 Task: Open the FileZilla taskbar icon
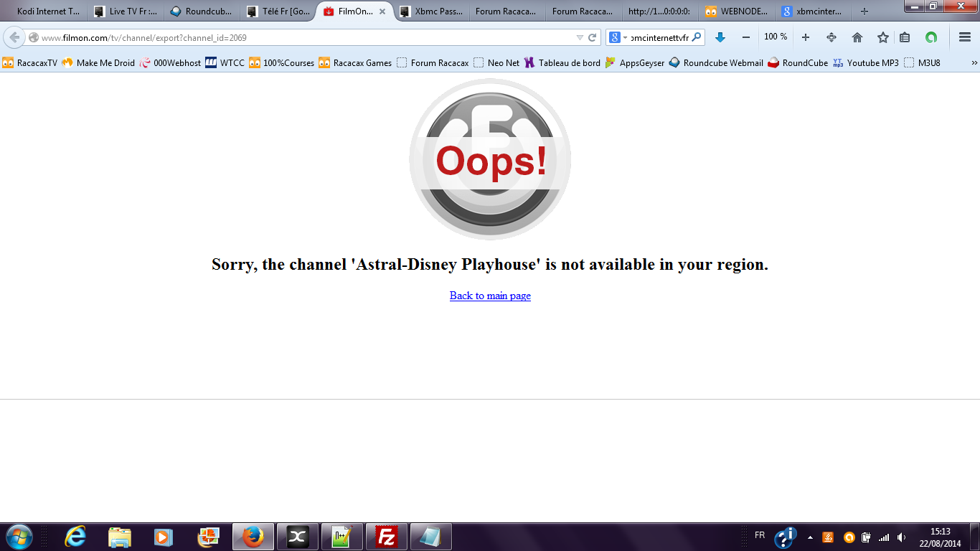tap(387, 537)
